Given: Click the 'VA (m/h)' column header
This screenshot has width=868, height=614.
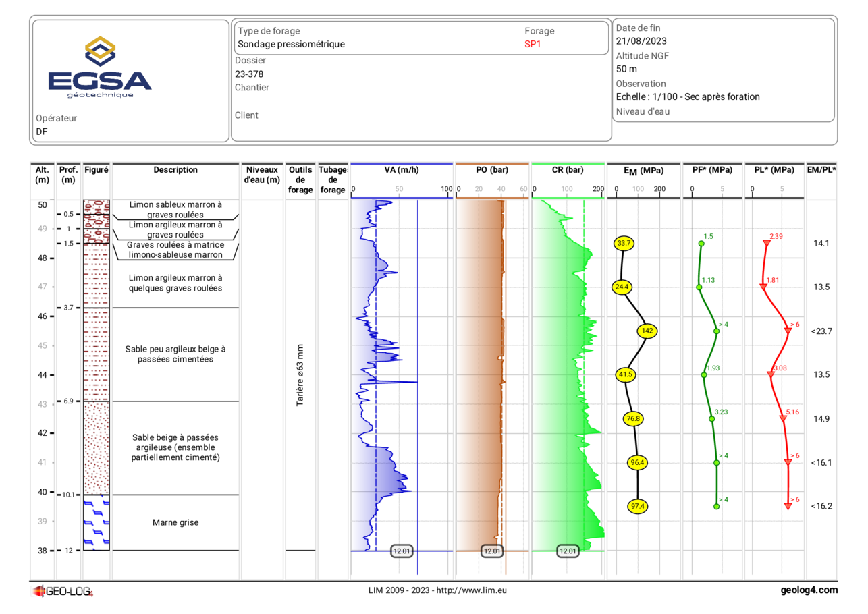Looking at the screenshot, I should [402, 170].
